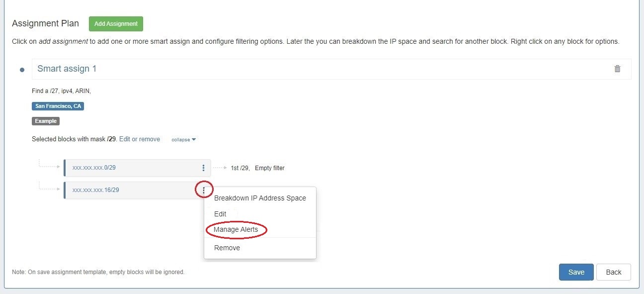Viewport: 644px width, 294px height.
Task: Click three-dot menu icon on the xxx.xxx.xxx.16/29 block
Action: coord(204,190)
